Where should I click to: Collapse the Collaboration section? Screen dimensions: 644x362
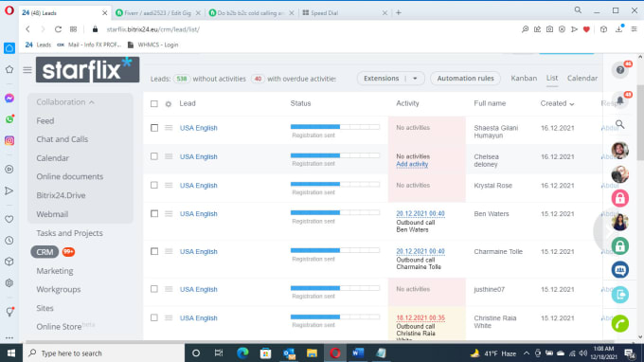point(65,102)
